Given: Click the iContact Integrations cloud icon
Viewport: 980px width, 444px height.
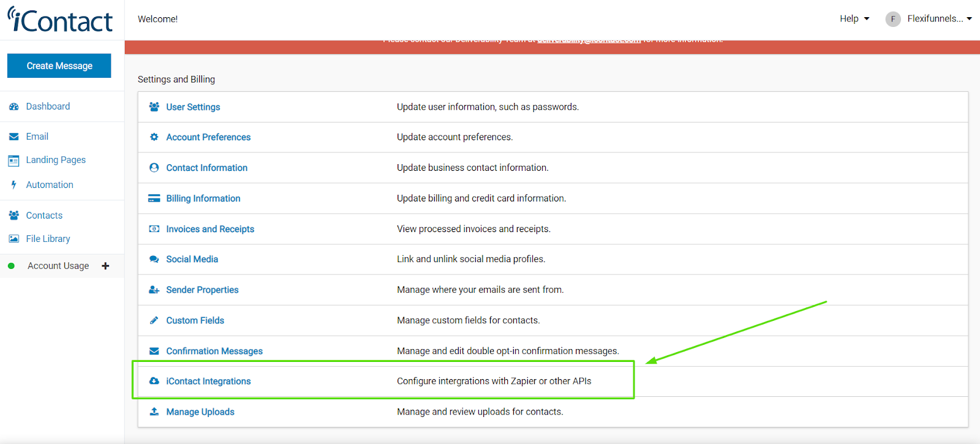Looking at the screenshot, I should (x=154, y=381).
